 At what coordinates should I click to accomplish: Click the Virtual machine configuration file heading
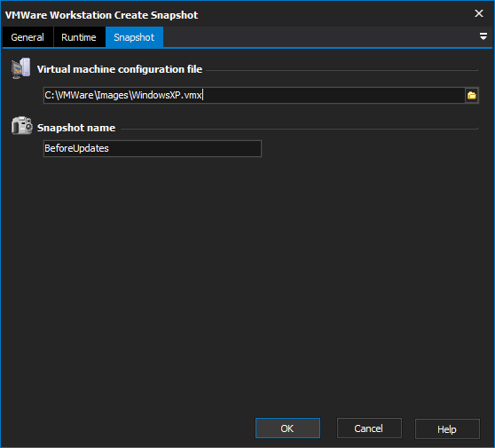click(x=120, y=69)
